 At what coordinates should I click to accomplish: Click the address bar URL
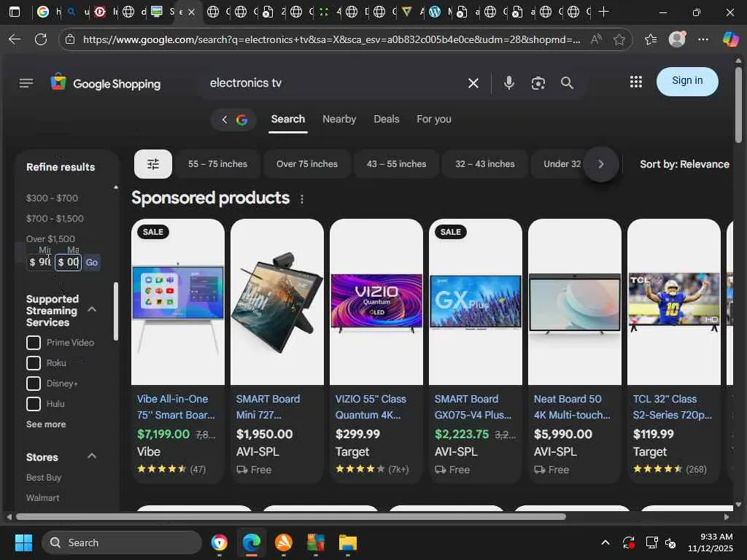(332, 39)
